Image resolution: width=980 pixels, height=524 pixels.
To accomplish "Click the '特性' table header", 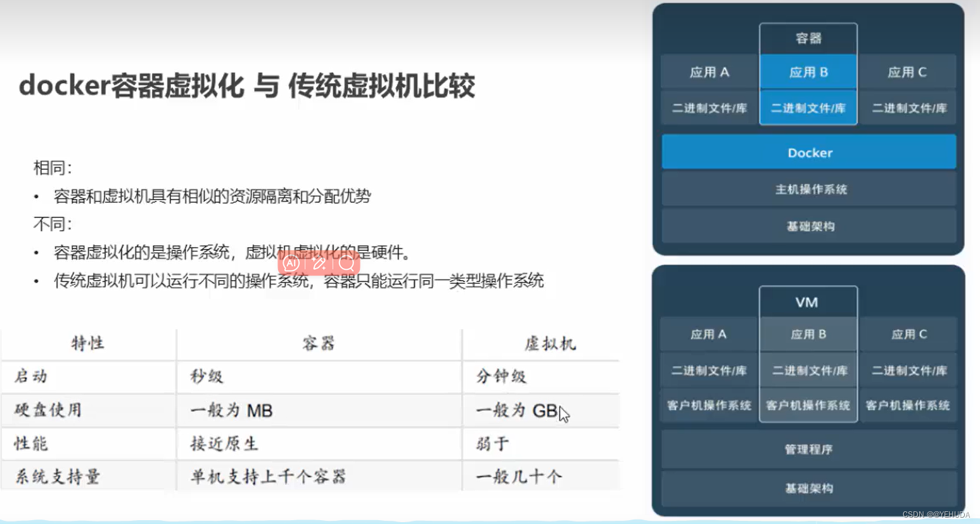I will [87, 343].
